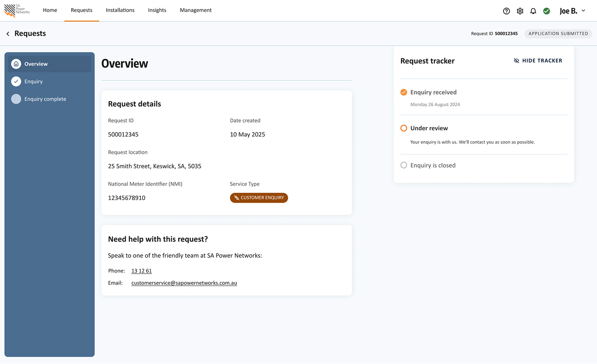
Task: Click the Your enquiry is with us message
Action: pyautogui.click(x=472, y=142)
